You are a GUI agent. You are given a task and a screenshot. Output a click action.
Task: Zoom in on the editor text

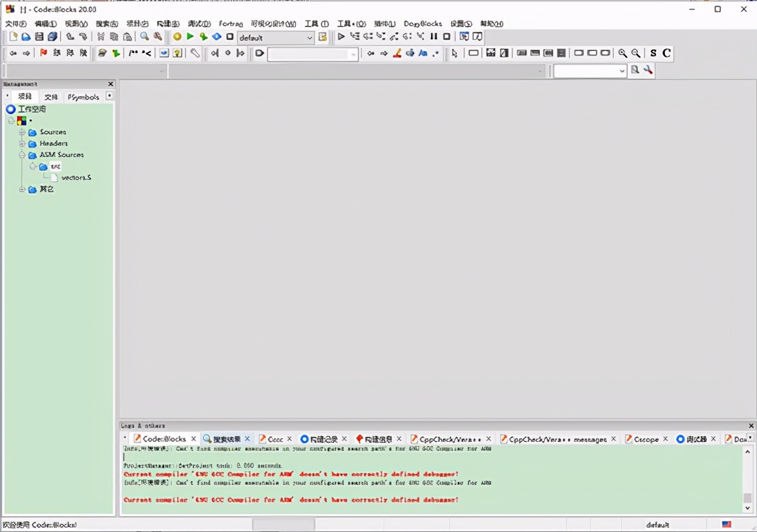(622, 54)
